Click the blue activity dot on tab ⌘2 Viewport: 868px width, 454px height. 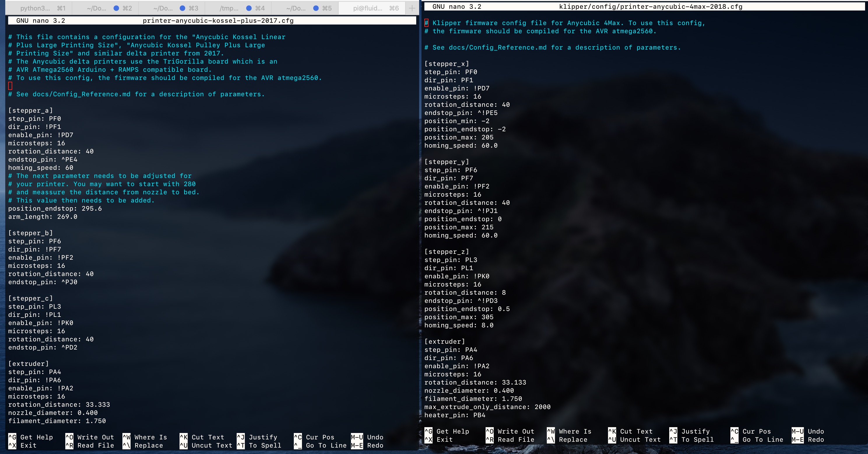pyautogui.click(x=116, y=8)
